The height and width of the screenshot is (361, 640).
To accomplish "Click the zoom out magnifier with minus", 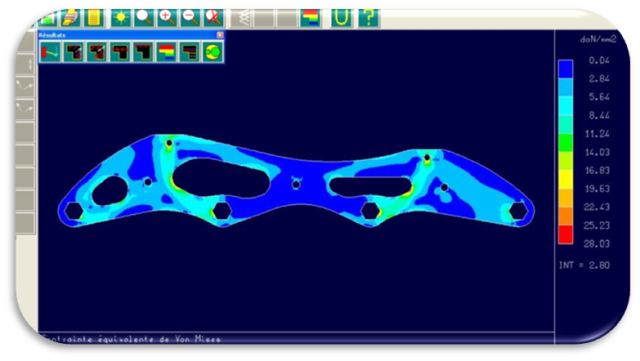I will (x=190, y=18).
